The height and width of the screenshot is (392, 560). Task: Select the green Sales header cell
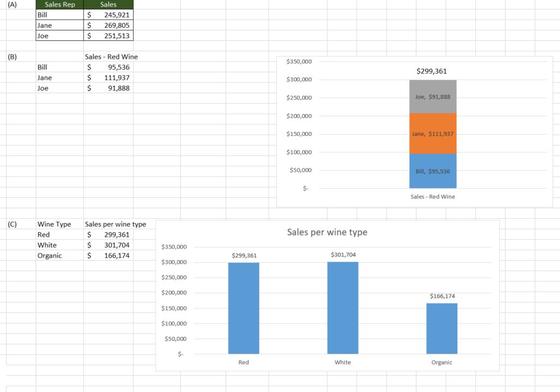(x=108, y=5)
